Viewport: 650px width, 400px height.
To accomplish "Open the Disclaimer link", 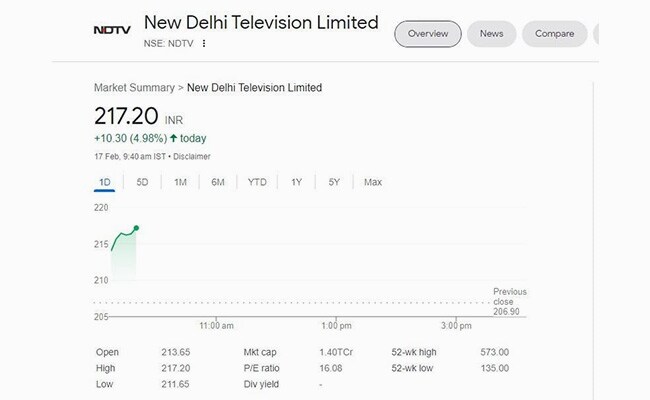I will [191, 157].
